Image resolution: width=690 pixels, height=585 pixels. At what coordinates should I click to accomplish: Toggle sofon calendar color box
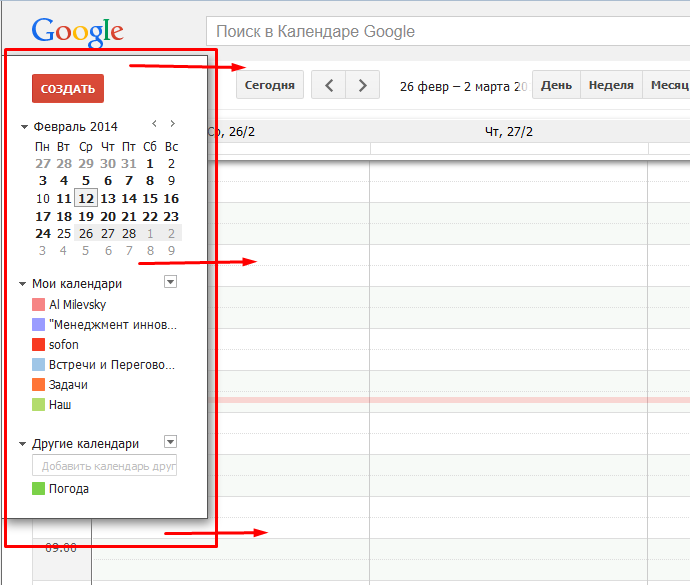[x=38, y=344]
